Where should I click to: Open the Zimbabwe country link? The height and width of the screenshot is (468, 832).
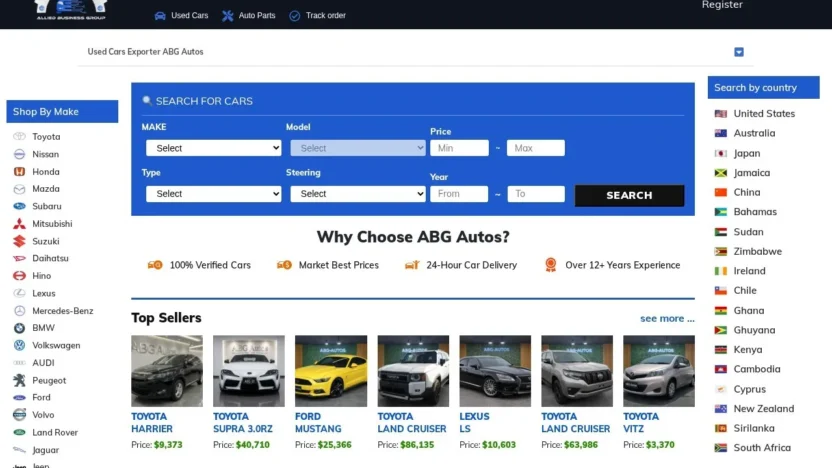click(x=757, y=252)
